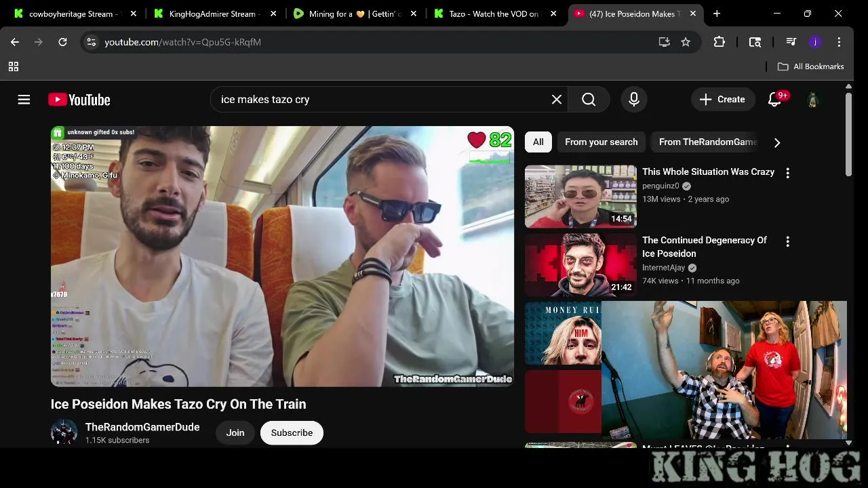This screenshot has height=488, width=868.
Task: Open the penguinz0 video thumbnail
Action: point(580,197)
